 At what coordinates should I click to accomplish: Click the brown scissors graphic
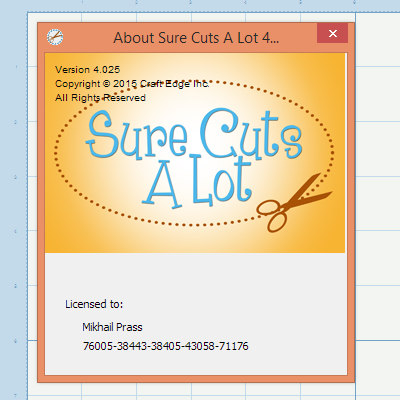294,204
